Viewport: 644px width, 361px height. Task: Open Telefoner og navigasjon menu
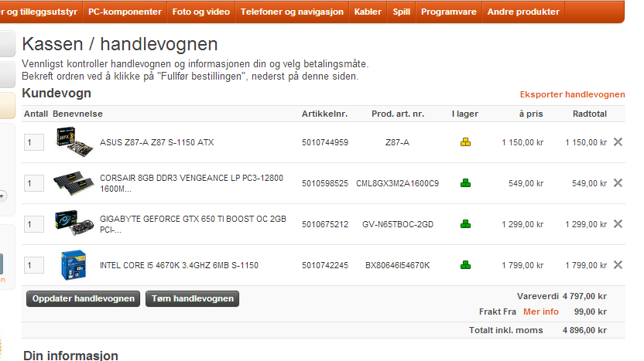point(292,12)
